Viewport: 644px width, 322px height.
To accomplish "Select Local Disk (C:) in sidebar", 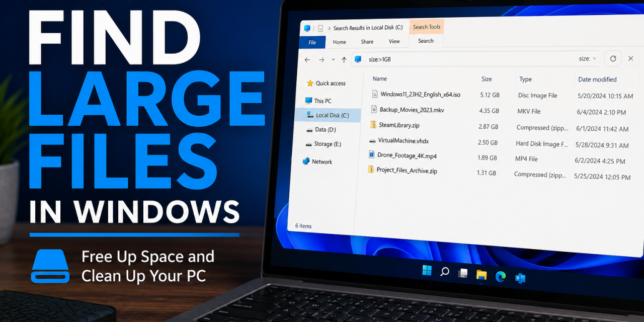I will pos(328,115).
